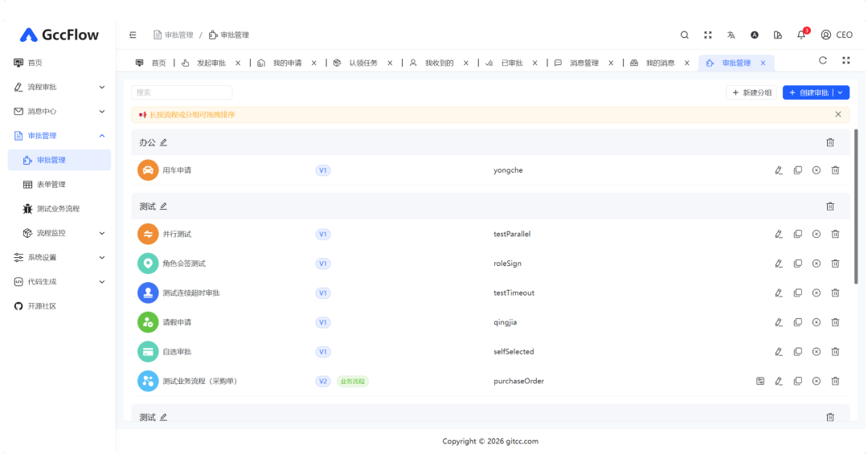
Task: Edit the 自选审批 process
Action: click(779, 351)
